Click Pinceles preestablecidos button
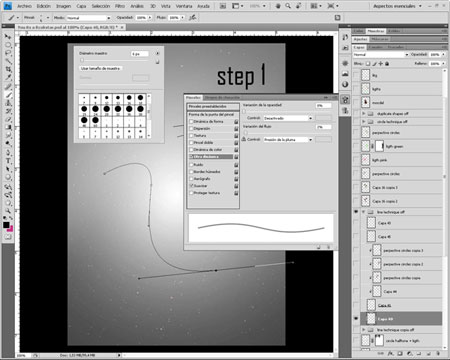 tap(213, 107)
